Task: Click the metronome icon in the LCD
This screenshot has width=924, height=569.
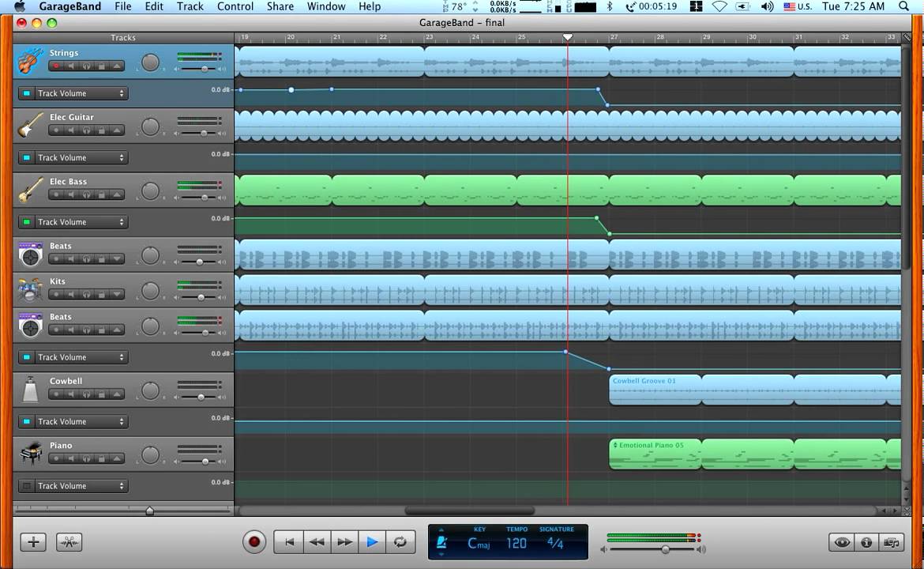Action: 441,542
